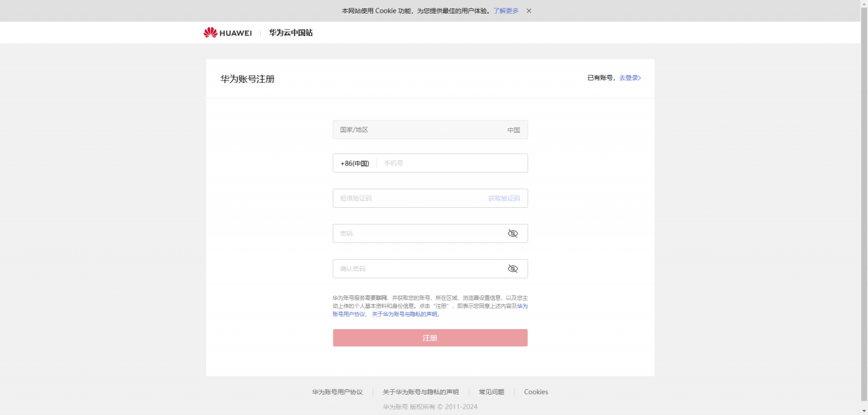The image size is (868, 415).
Task: Go to login via 去登录 link
Action: 630,78
